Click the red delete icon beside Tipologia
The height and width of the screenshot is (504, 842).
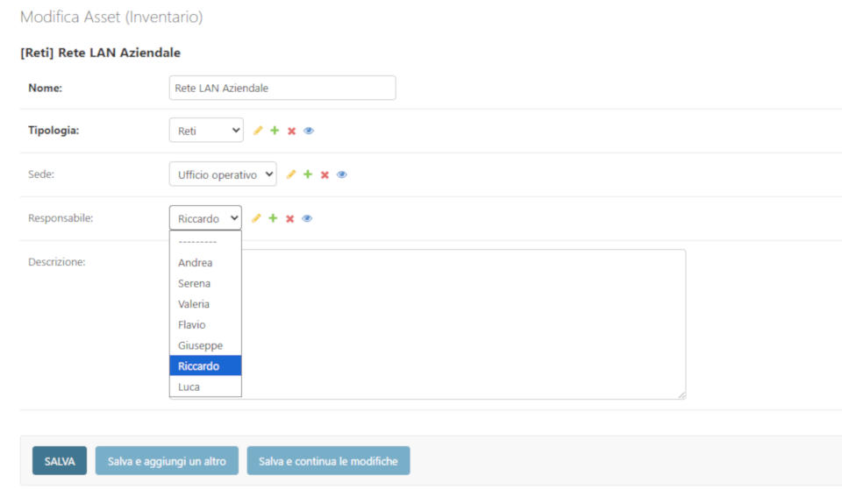[x=291, y=131]
